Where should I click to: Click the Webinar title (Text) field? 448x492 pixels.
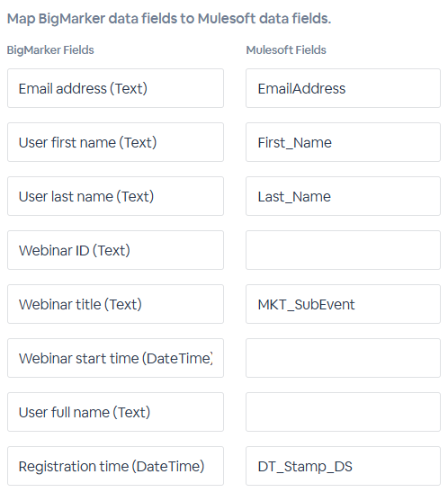click(115, 304)
